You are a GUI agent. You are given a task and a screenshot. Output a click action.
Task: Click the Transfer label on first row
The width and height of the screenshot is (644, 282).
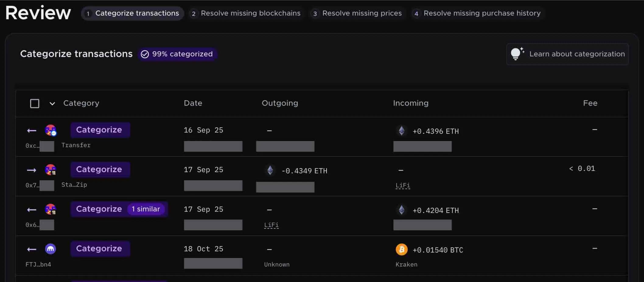point(76,145)
